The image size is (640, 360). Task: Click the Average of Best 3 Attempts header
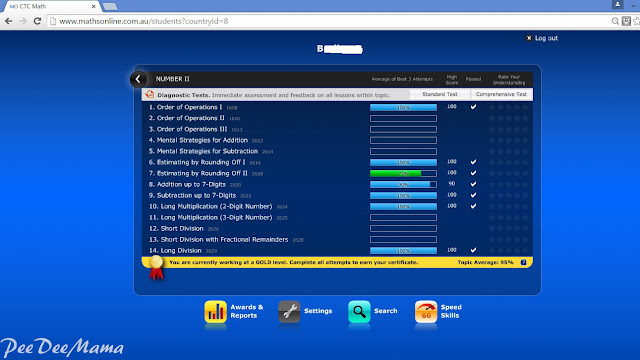pyautogui.click(x=402, y=79)
